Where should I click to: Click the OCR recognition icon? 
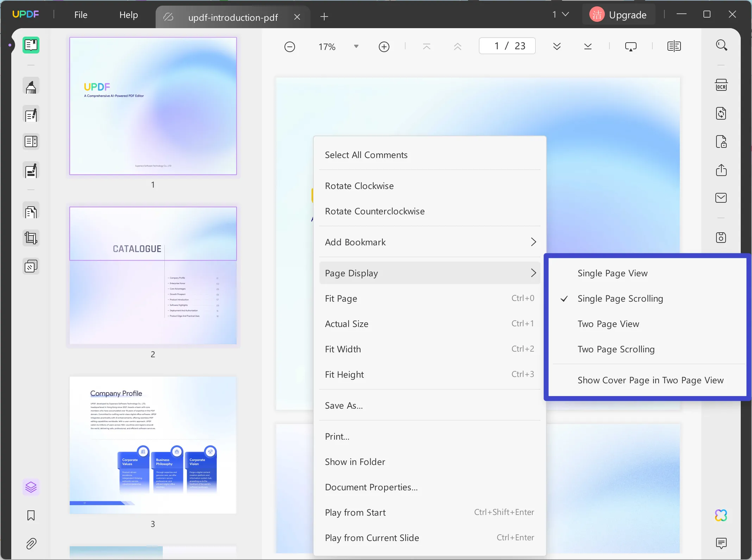[721, 86]
